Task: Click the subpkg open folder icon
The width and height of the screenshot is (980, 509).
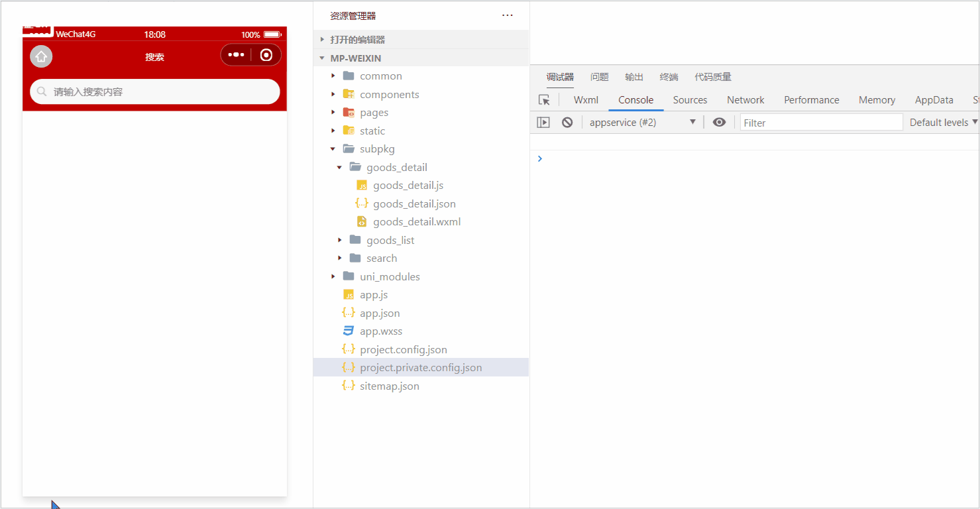Action: (349, 149)
